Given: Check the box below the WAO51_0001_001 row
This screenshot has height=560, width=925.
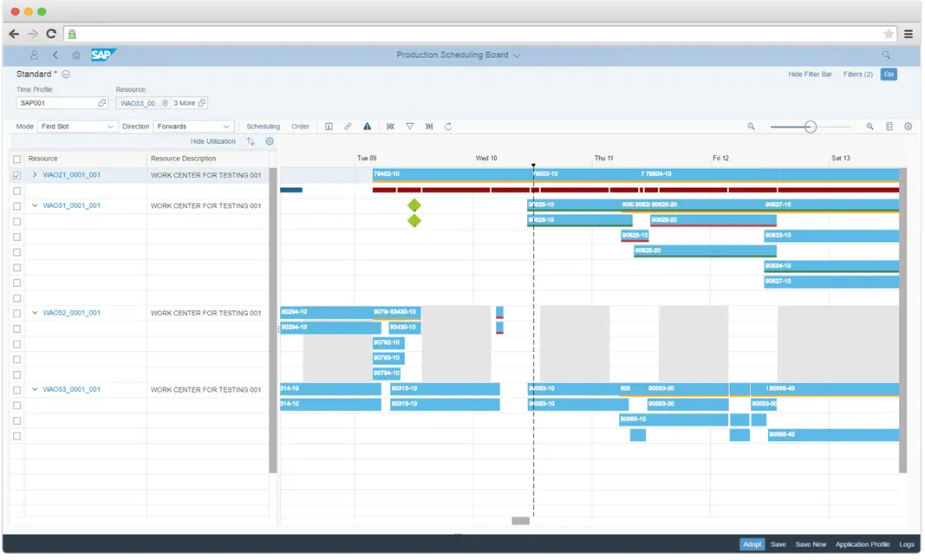Looking at the screenshot, I should click(x=17, y=222).
